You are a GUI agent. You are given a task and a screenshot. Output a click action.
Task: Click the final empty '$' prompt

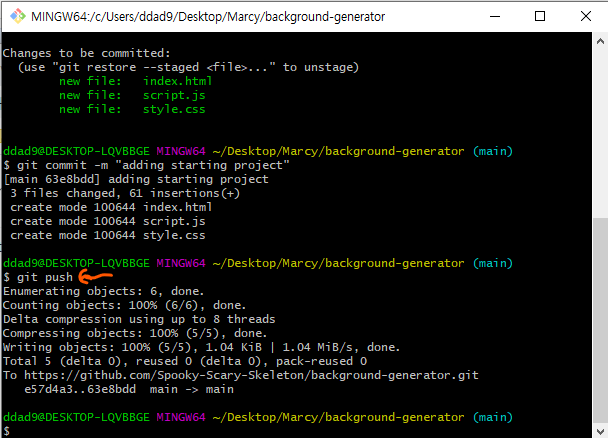pos(6,431)
